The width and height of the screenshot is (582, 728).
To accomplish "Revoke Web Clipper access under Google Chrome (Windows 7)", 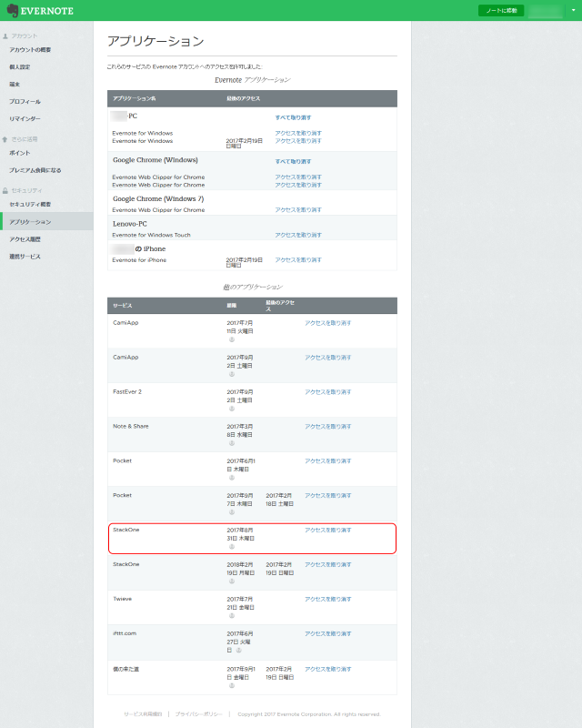I will point(298,210).
